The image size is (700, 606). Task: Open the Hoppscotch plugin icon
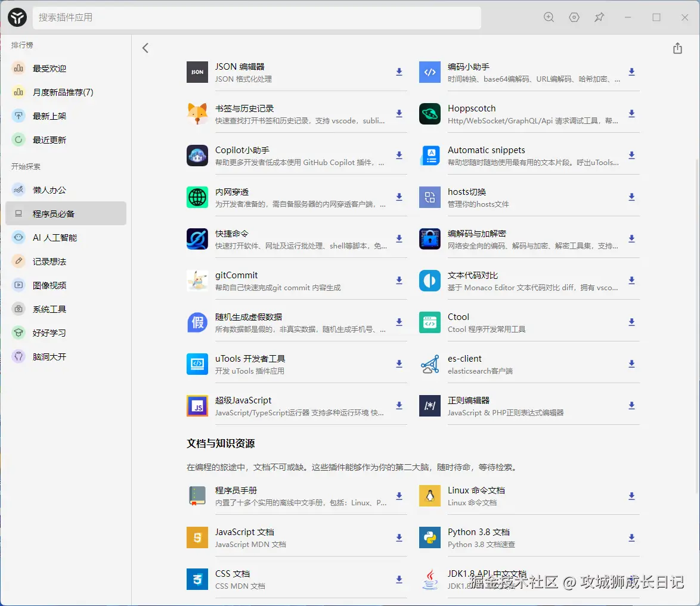[x=430, y=114]
